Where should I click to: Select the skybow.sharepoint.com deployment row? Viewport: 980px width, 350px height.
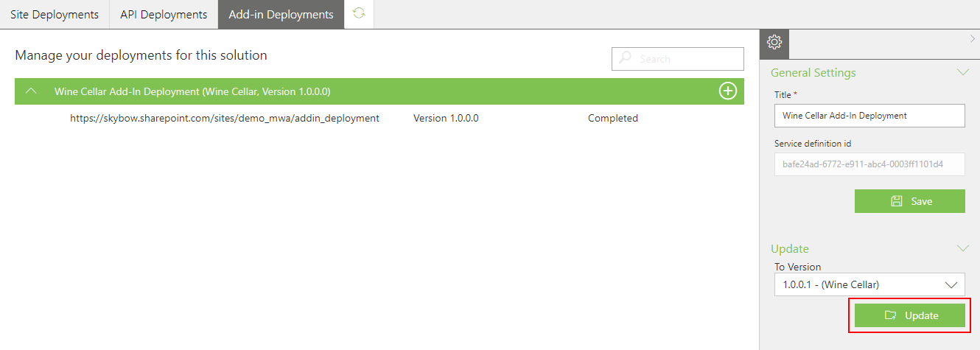[225, 118]
